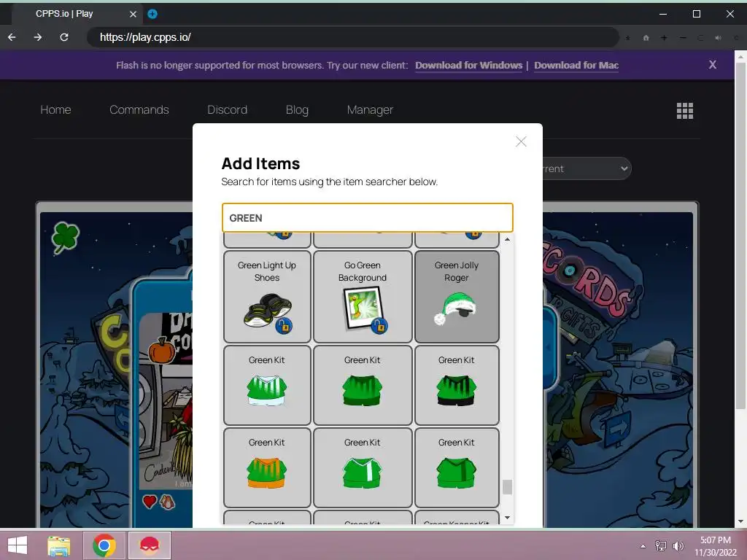Open the Commands page
Viewport: 747px width, 560px height.
tap(139, 109)
